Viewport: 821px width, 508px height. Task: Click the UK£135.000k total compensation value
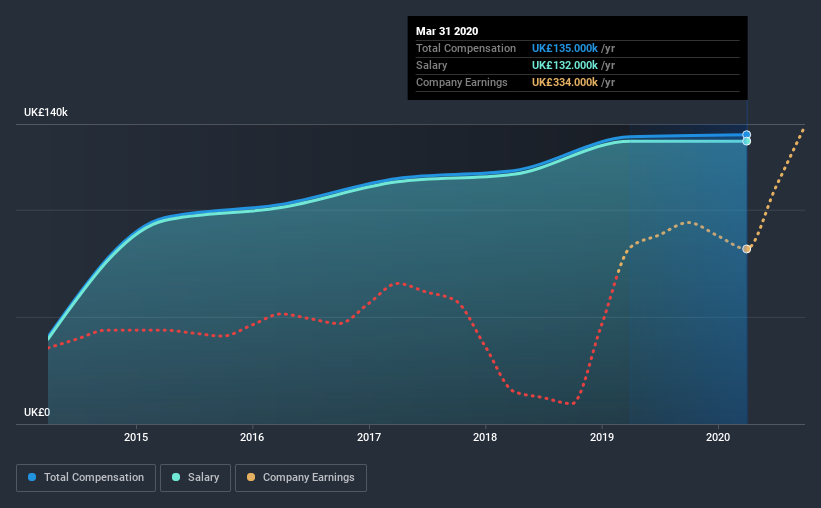point(565,48)
